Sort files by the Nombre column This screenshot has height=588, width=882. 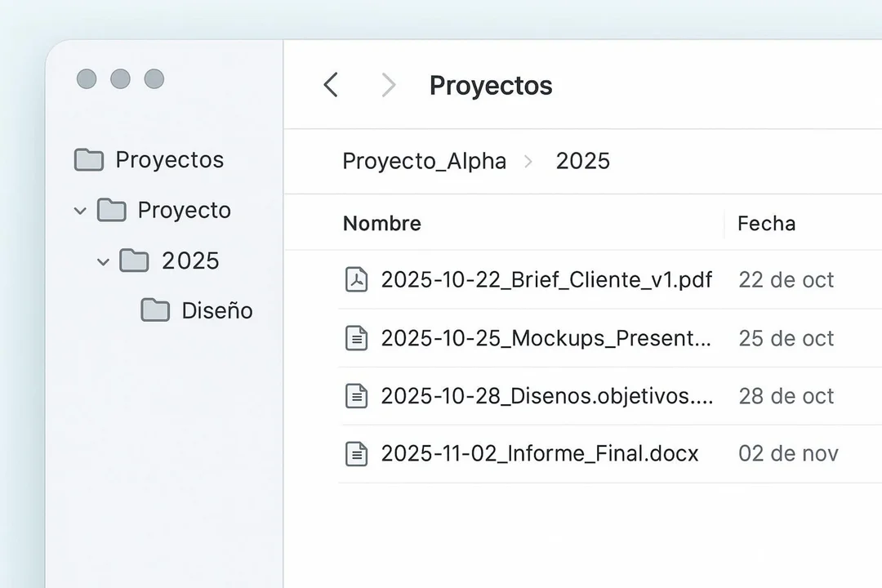382,224
